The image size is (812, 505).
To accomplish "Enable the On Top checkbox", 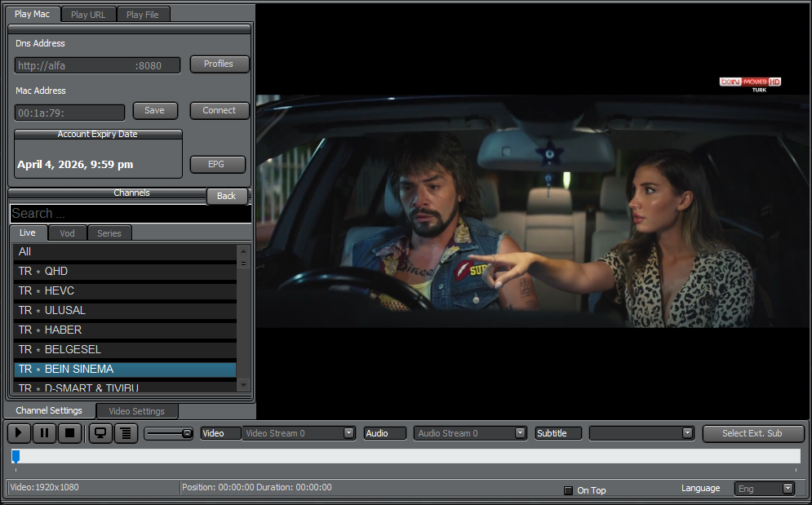I will point(569,490).
